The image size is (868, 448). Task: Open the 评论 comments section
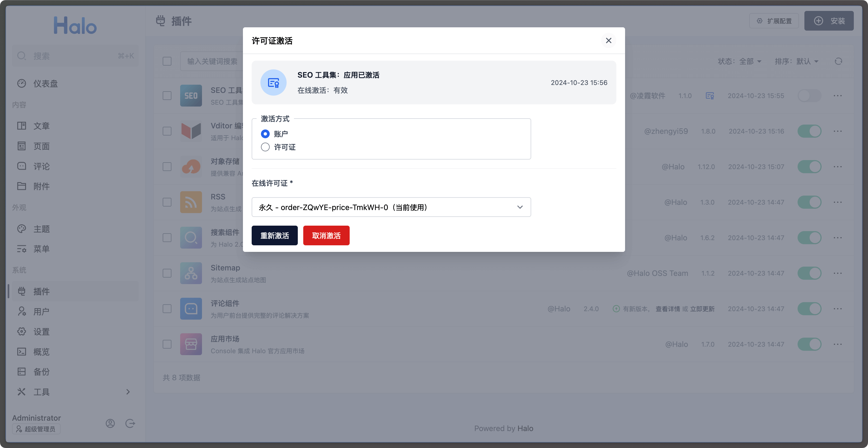pos(42,166)
